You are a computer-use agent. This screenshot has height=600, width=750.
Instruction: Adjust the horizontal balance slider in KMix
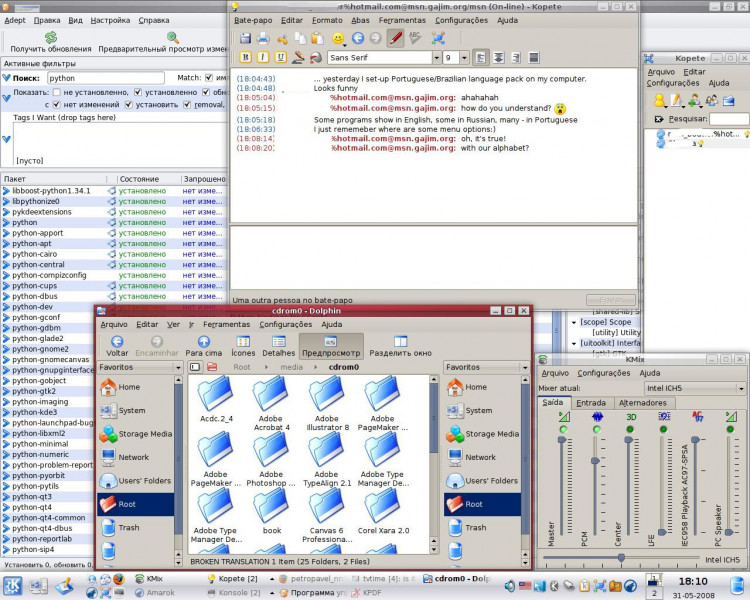click(x=620, y=557)
